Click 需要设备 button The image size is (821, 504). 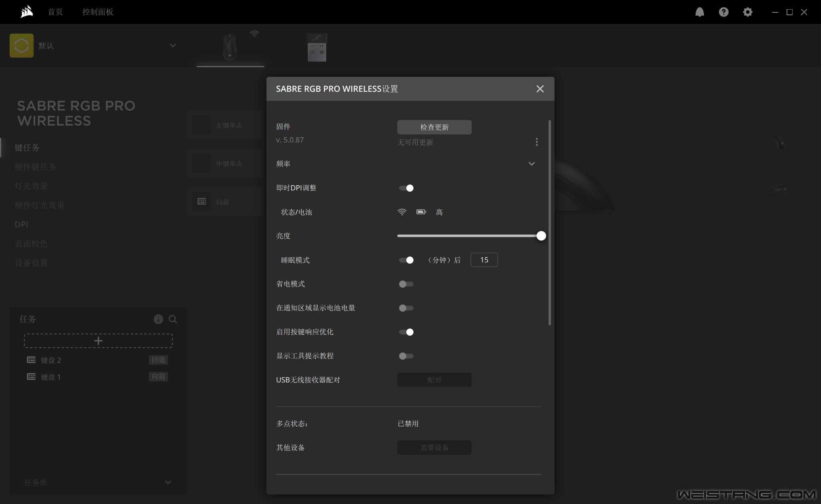coord(434,448)
